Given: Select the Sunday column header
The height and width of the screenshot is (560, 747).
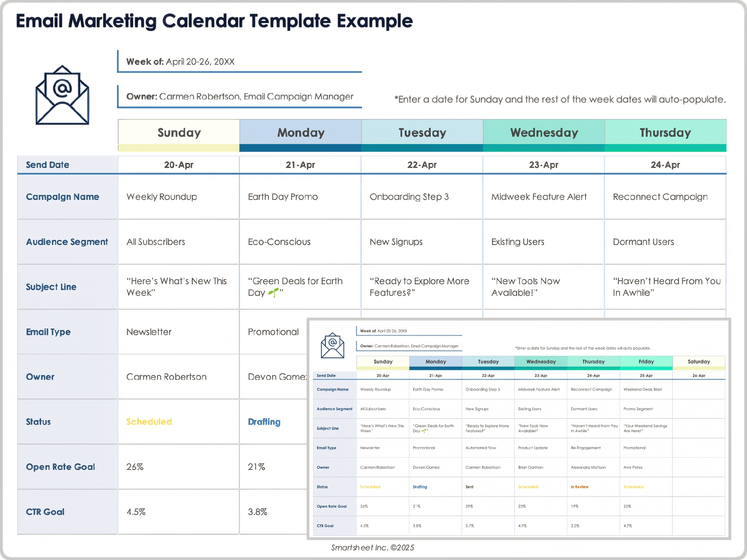Looking at the screenshot, I should (179, 133).
